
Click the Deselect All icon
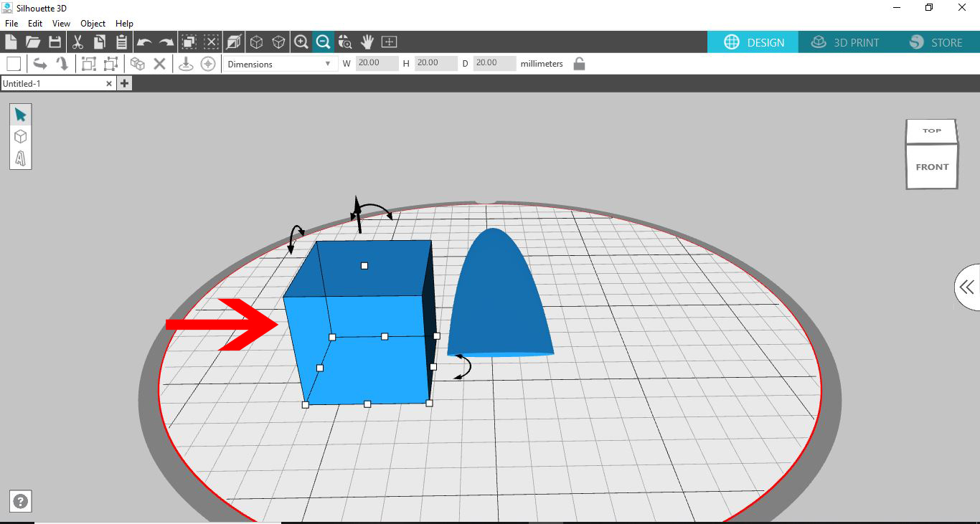click(211, 42)
